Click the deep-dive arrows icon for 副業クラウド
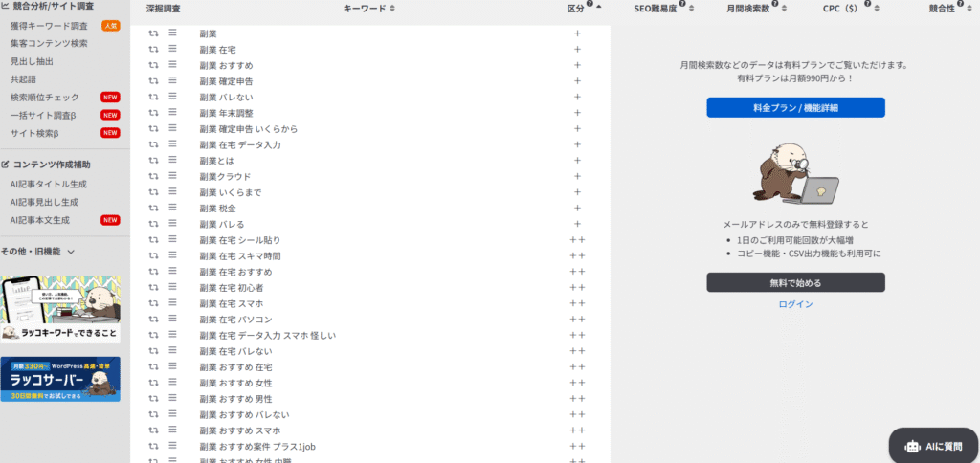The width and height of the screenshot is (980, 463). [x=153, y=176]
